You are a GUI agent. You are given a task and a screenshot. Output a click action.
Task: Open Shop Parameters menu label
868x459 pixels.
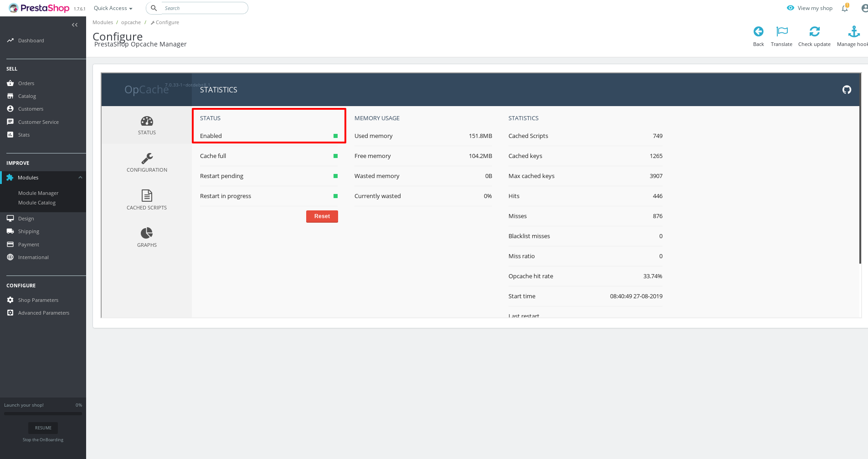click(x=38, y=300)
